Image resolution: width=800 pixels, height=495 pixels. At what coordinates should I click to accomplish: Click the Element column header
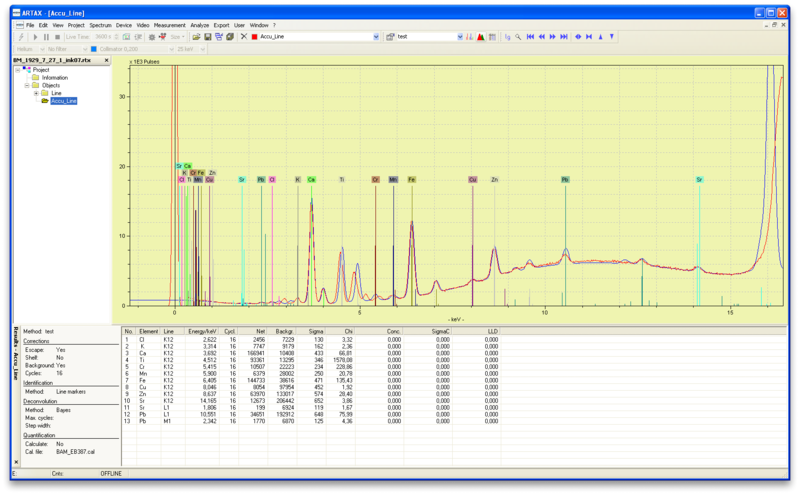coord(148,331)
